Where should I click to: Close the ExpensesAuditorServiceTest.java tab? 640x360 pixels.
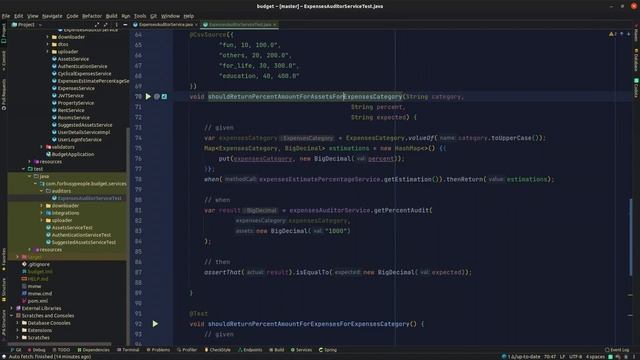click(275, 24)
